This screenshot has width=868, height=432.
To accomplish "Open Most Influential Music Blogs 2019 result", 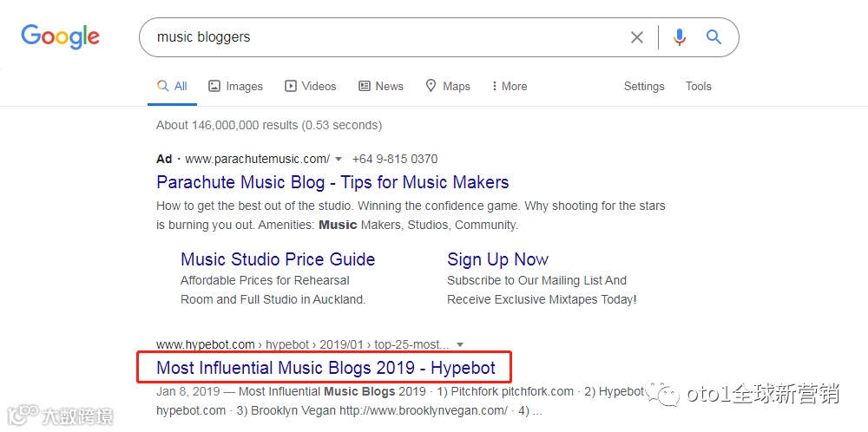I will [325, 367].
